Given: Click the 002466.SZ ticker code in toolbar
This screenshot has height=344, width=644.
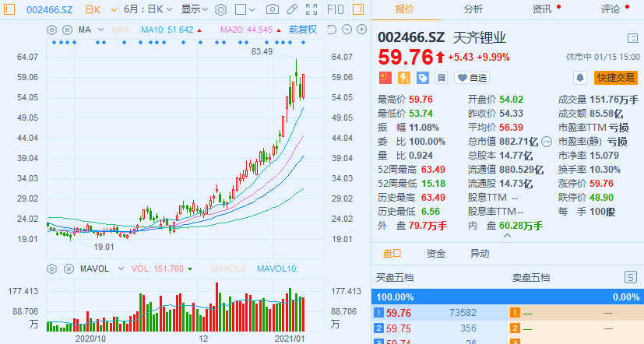Looking at the screenshot, I should pos(49,9).
